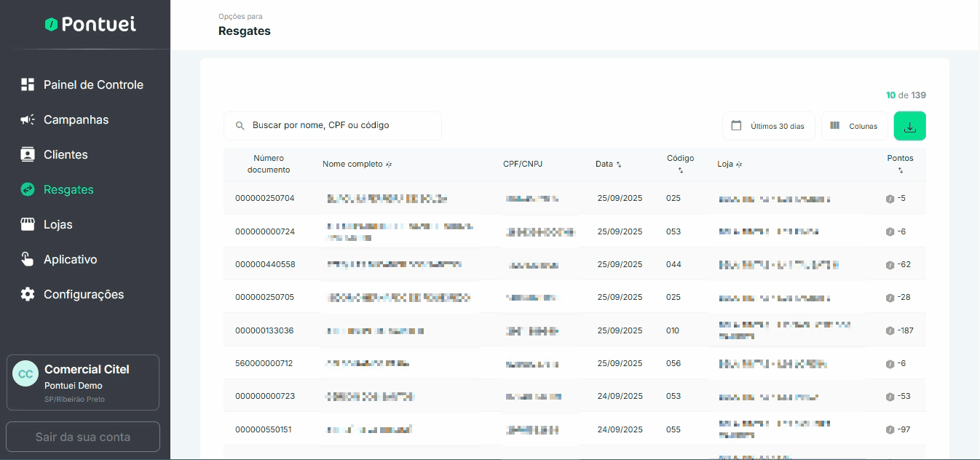Click the Campanhas megaphone icon
The width and height of the screenshot is (980, 460).
(28, 119)
